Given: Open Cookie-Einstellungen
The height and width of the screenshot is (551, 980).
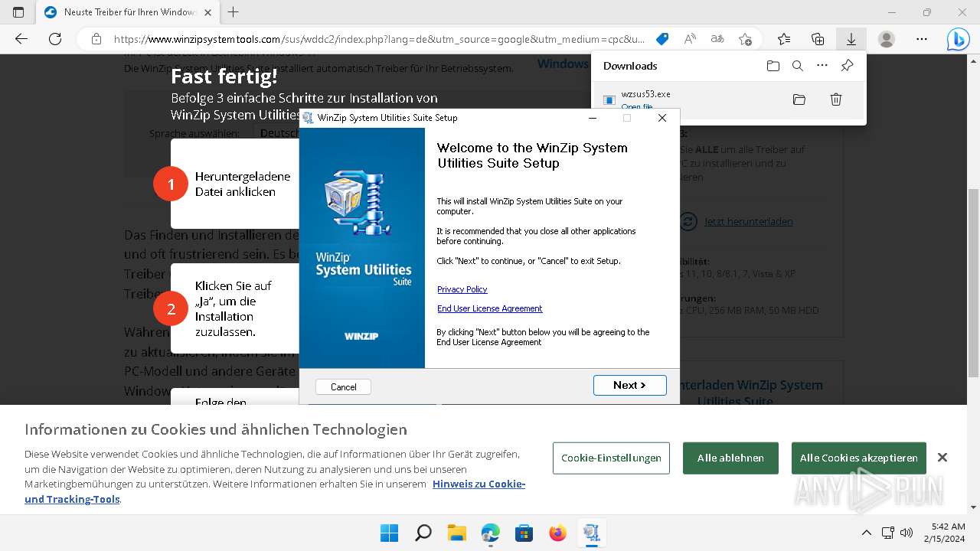Looking at the screenshot, I should (x=611, y=458).
